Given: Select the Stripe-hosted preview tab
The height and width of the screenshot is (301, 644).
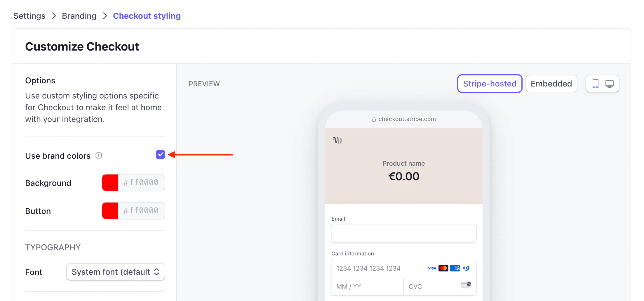Looking at the screenshot, I should tap(490, 84).
